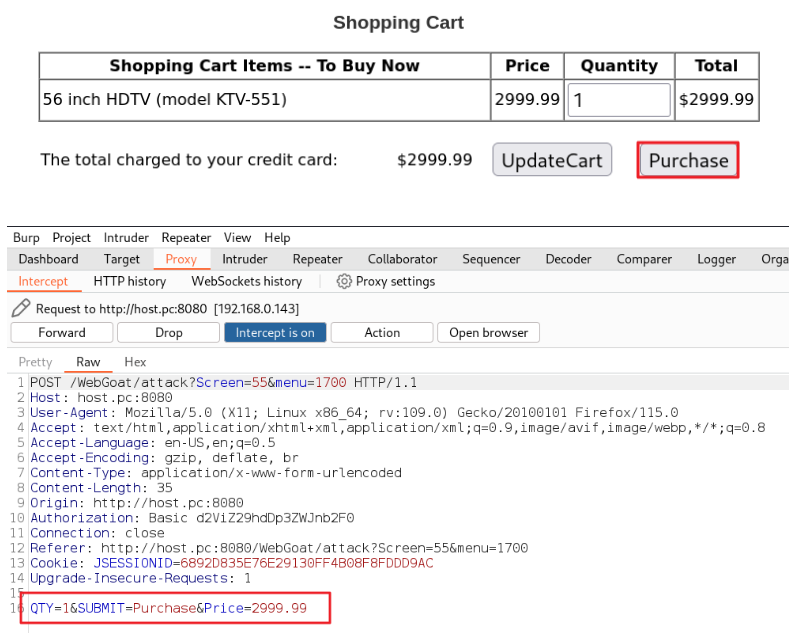Switch request view to Raw

point(88,362)
